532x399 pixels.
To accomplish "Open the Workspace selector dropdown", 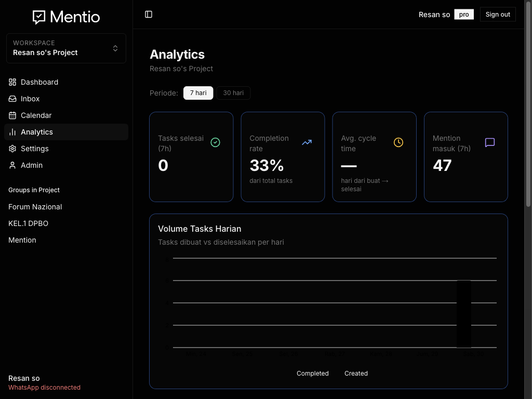I will point(66,48).
